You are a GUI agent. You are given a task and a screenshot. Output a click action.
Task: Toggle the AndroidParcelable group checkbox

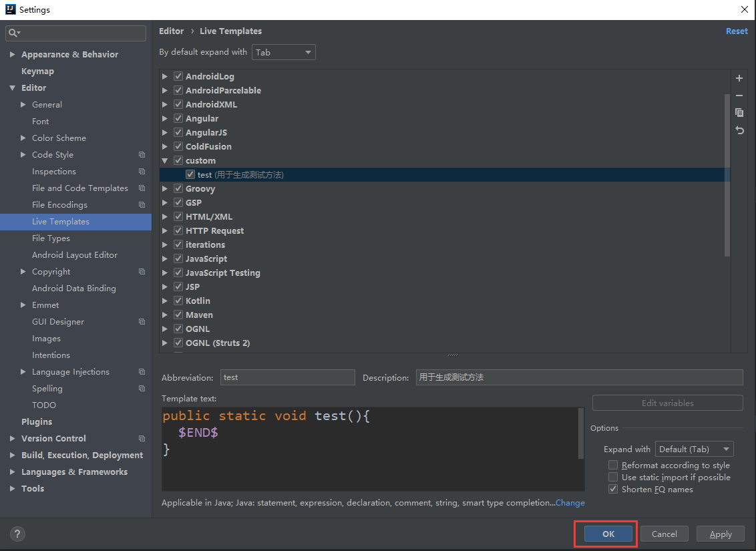coord(178,90)
